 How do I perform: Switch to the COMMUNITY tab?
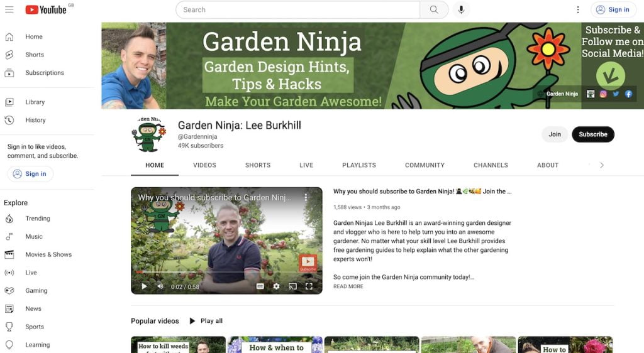(x=425, y=165)
